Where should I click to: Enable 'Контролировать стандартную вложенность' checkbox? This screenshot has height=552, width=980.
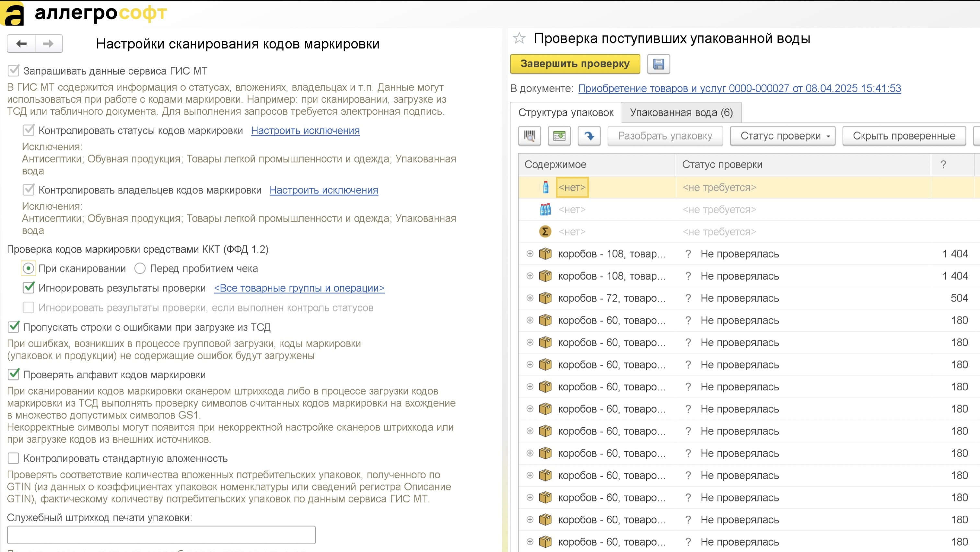click(14, 458)
